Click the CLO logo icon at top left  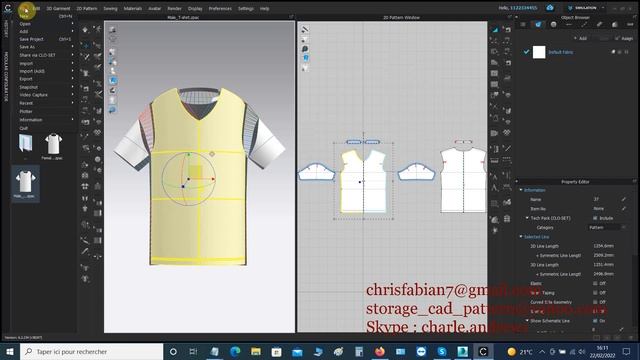(x=7, y=8)
